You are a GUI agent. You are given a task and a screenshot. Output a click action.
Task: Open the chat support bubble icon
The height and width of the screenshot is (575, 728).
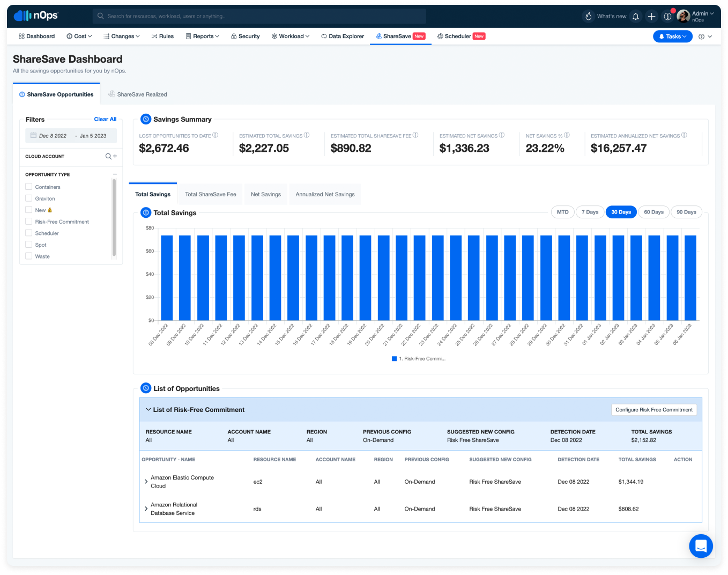pos(701,546)
